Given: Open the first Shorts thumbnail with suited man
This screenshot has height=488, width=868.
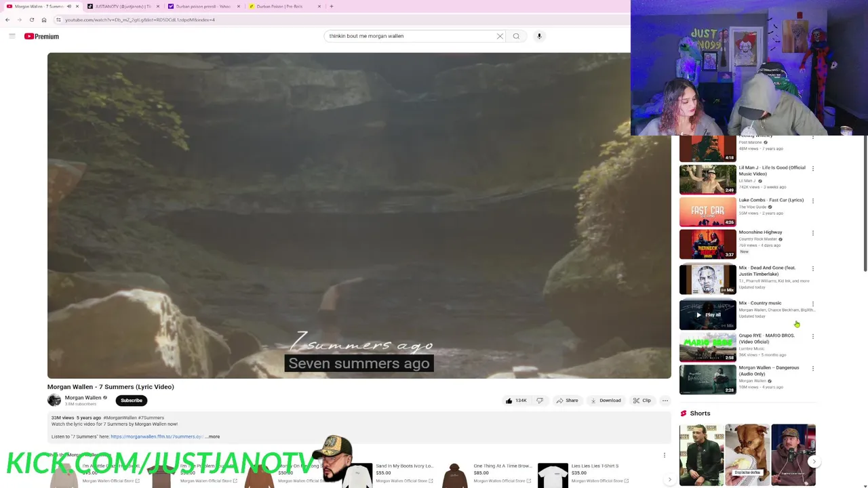Looking at the screenshot, I should [702, 455].
